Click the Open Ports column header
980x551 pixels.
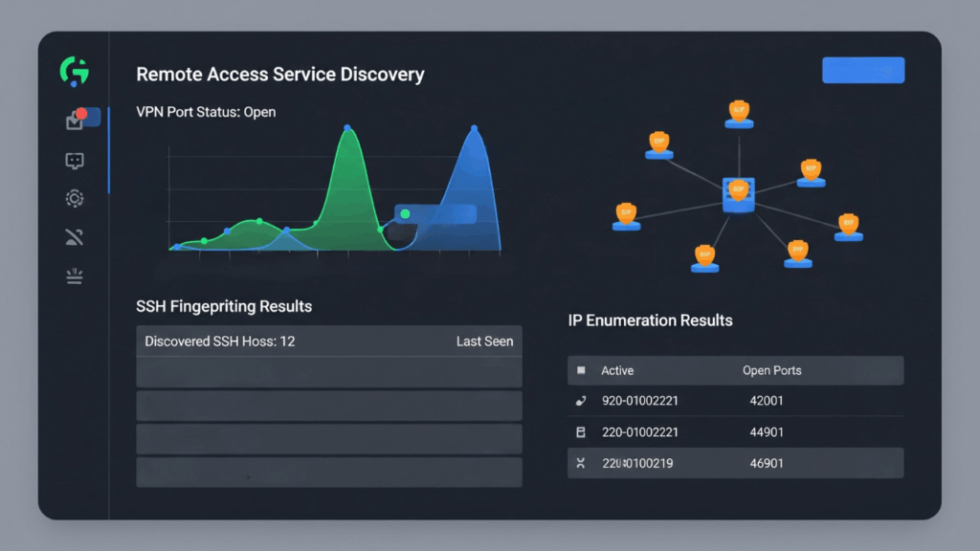pos(771,370)
